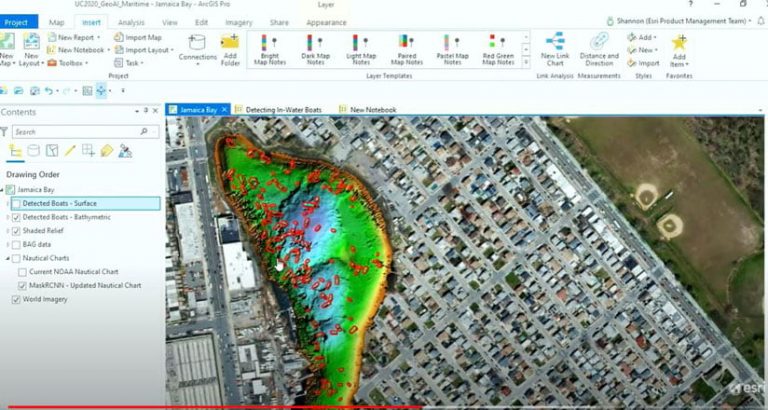The image size is (768, 410).
Task: Open the Connections database icon
Action: pos(197,42)
